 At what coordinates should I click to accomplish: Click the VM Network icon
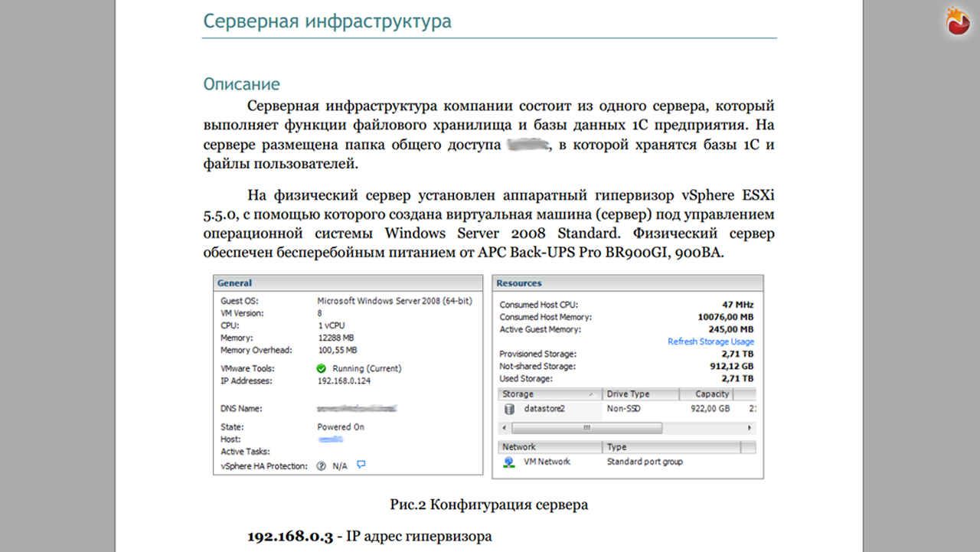pyautogui.click(x=508, y=462)
